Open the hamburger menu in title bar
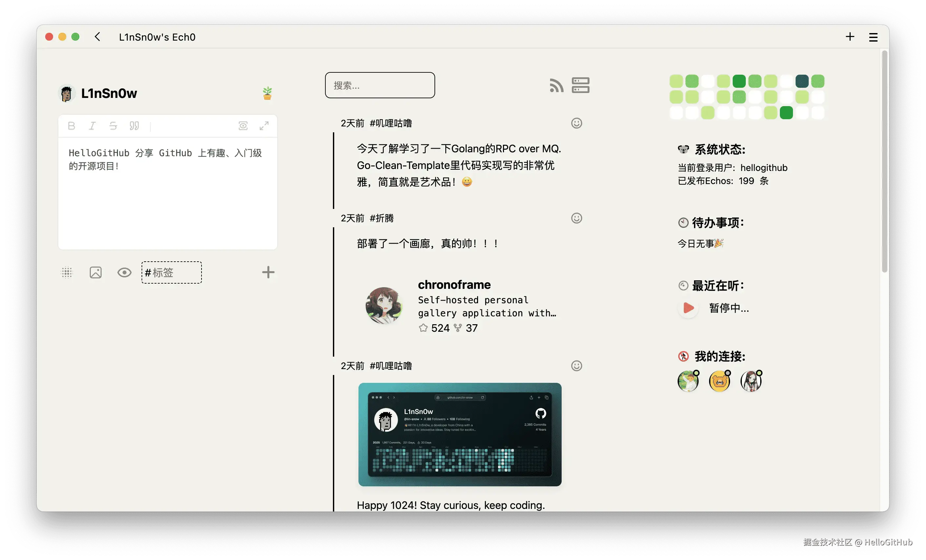This screenshot has width=926, height=560. [873, 37]
